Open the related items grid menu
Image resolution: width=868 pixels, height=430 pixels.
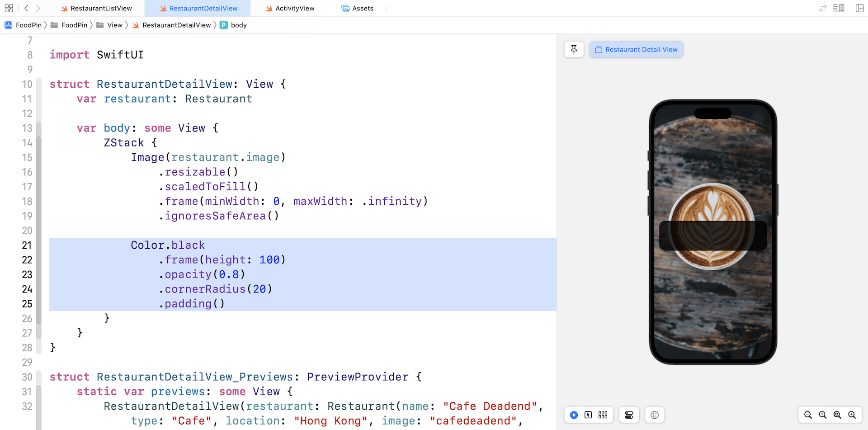tap(9, 8)
